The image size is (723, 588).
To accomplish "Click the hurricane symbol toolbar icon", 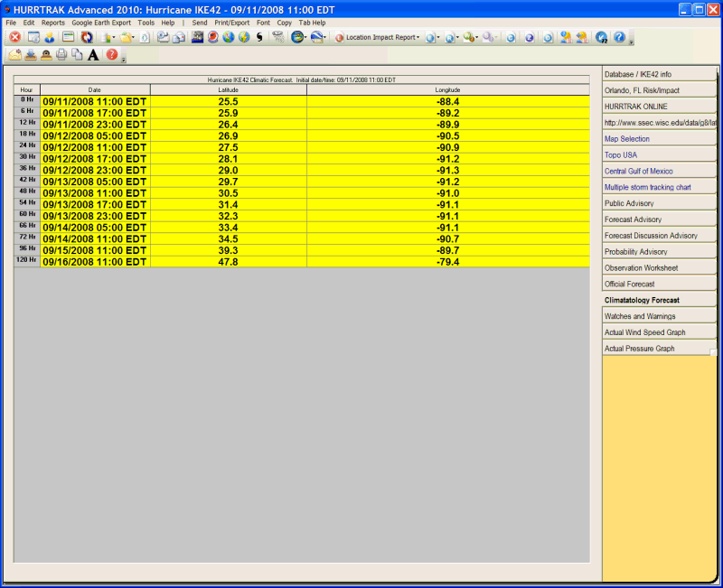I will [x=260, y=38].
